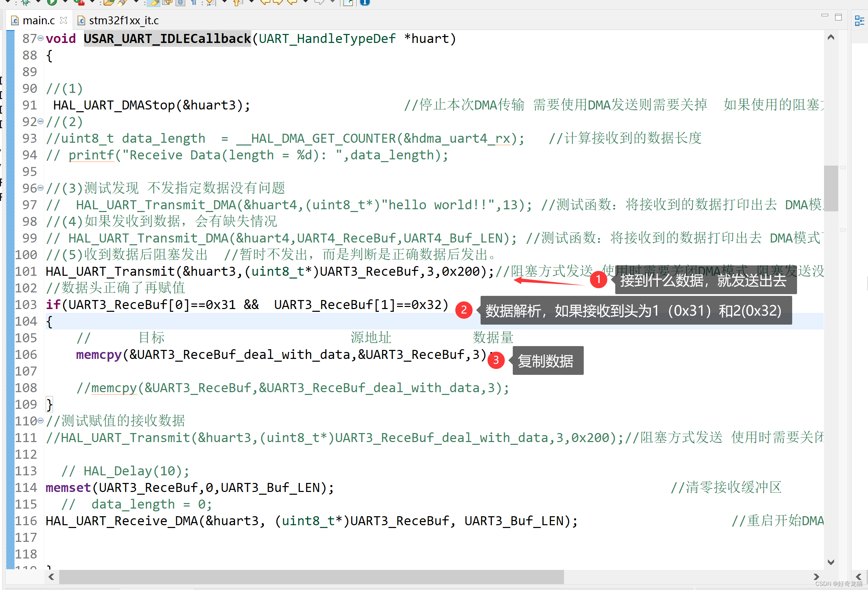Open the Outline view icon
Viewport: 868px width, 590px height.
(x=859, y=21)
